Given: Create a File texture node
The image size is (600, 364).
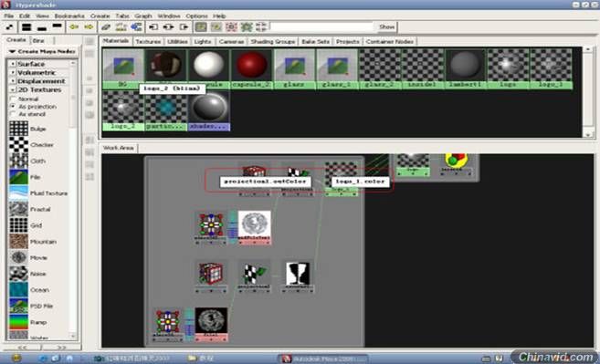Looking at the screenshot, I should tap(18, 177).
